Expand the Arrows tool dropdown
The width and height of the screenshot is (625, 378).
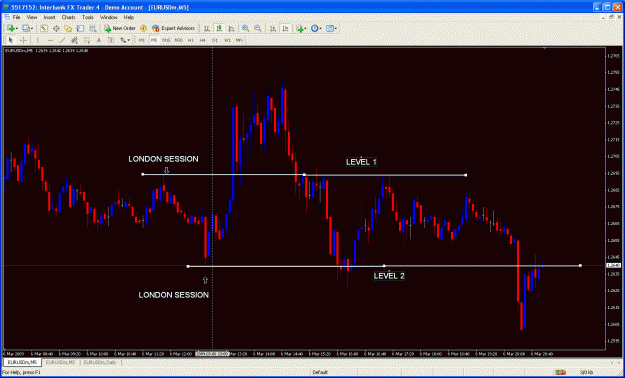[x=129, y=40]
